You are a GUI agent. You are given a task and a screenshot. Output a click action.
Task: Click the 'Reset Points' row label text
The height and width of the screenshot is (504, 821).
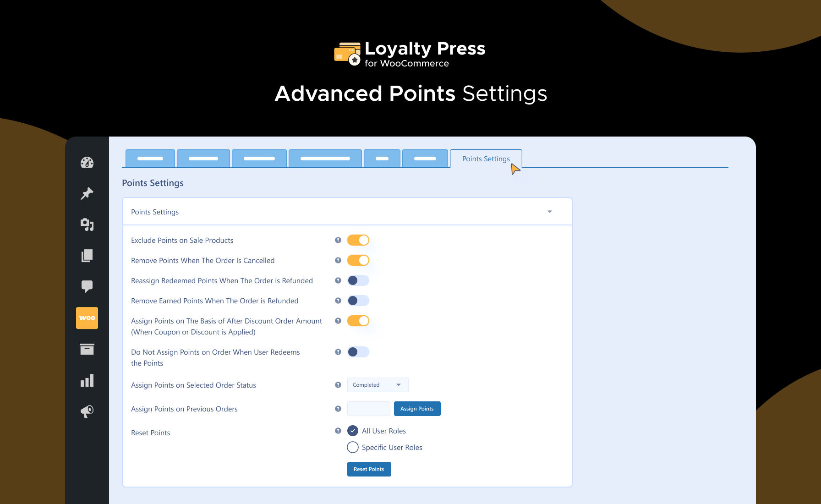pos(151,433)
